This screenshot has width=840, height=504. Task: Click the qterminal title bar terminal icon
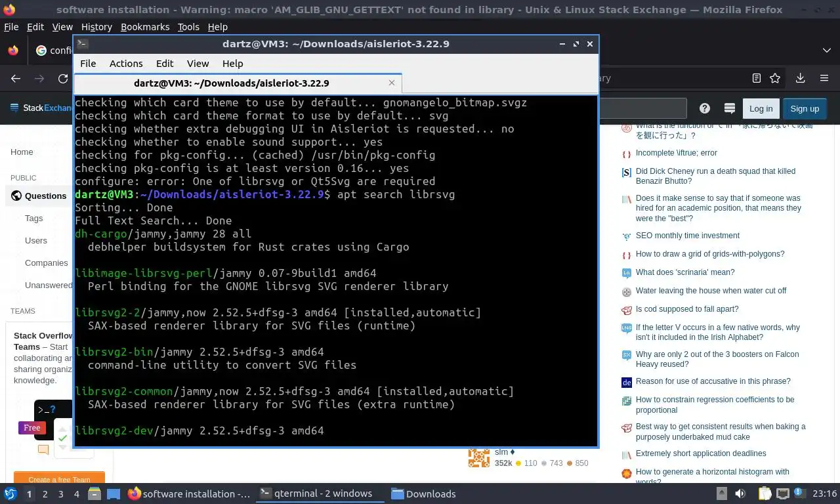[x=82, y=44]
